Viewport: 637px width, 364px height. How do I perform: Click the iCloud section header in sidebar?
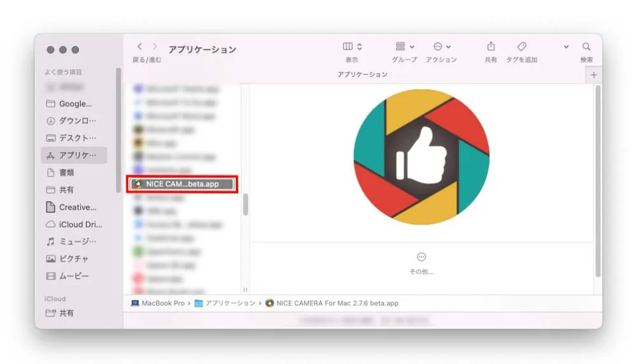point(55,298)
